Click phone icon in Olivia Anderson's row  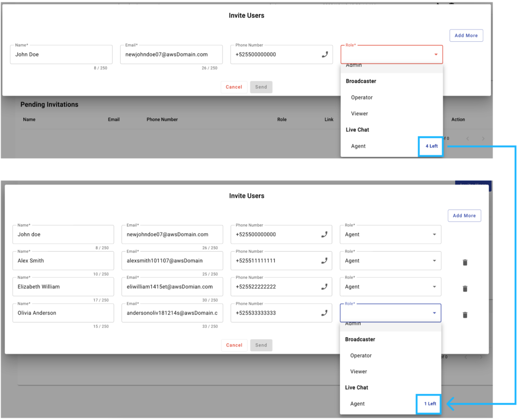pos(324,313)
